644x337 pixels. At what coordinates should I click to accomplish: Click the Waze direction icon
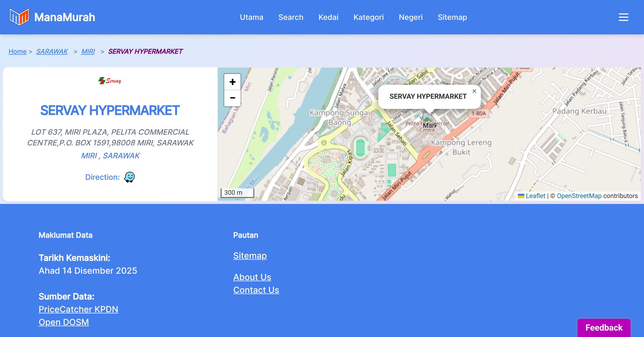[129, 177]
